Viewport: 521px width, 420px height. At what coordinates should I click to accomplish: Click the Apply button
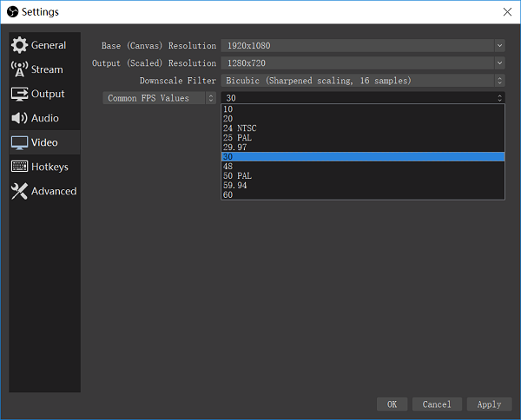pyautogui.click(x=489, y=404)
